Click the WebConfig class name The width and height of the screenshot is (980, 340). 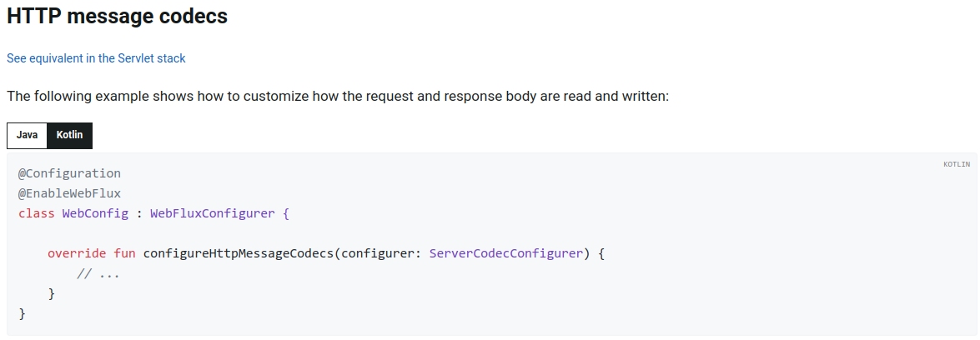[95, 213]
